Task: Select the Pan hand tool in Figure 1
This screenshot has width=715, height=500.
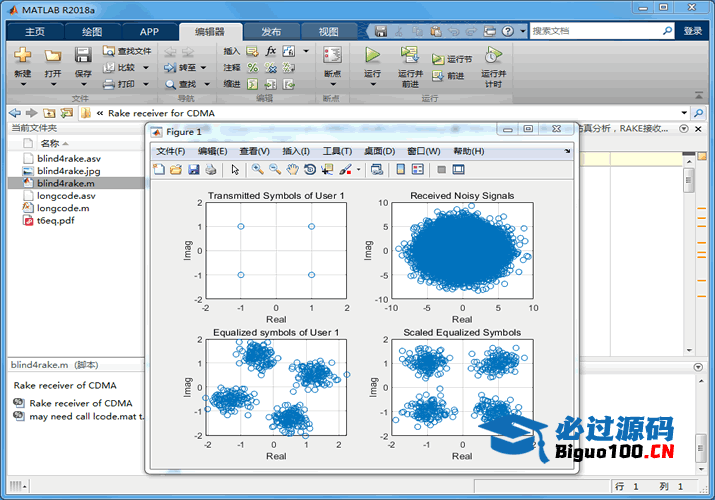Action: [x=292, y=170]
